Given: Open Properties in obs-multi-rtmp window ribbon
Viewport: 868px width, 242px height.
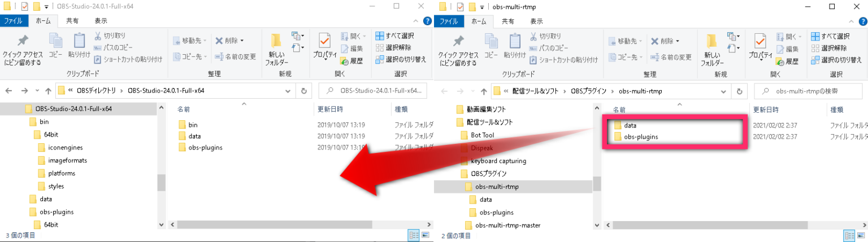Looking at the screenshot, I should (761, 47).
